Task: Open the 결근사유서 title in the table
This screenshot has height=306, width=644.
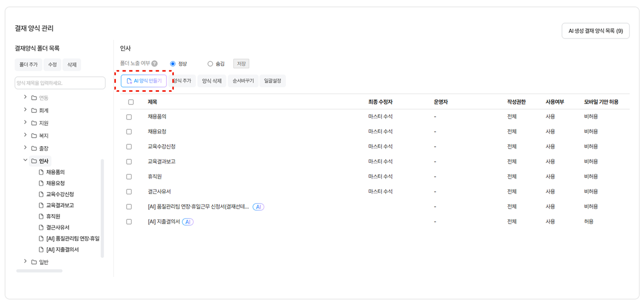Action: click(159, 192)
